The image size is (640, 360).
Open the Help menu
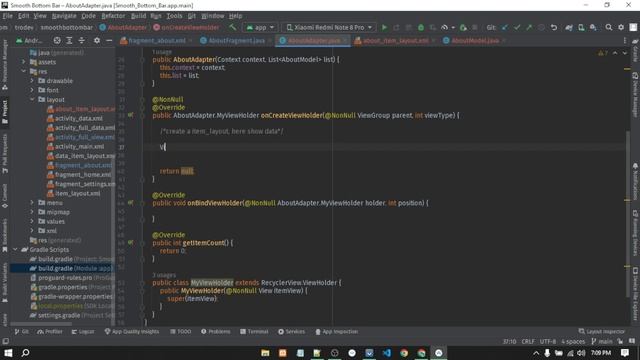tap(236, 16)
